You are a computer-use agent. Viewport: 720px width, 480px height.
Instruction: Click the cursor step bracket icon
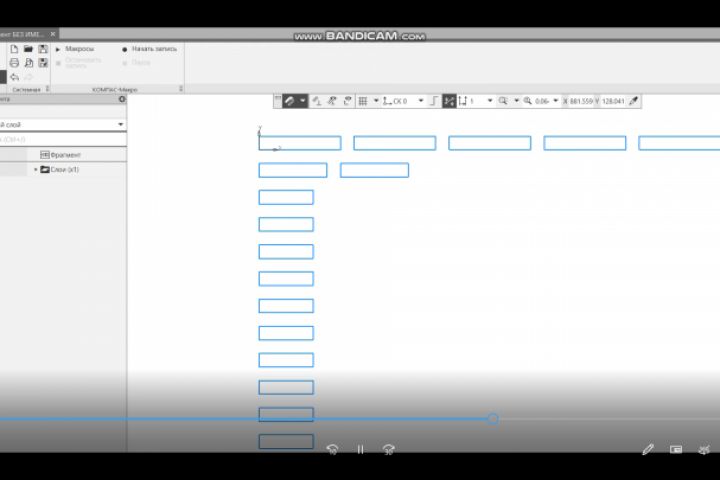click(462, 101)
